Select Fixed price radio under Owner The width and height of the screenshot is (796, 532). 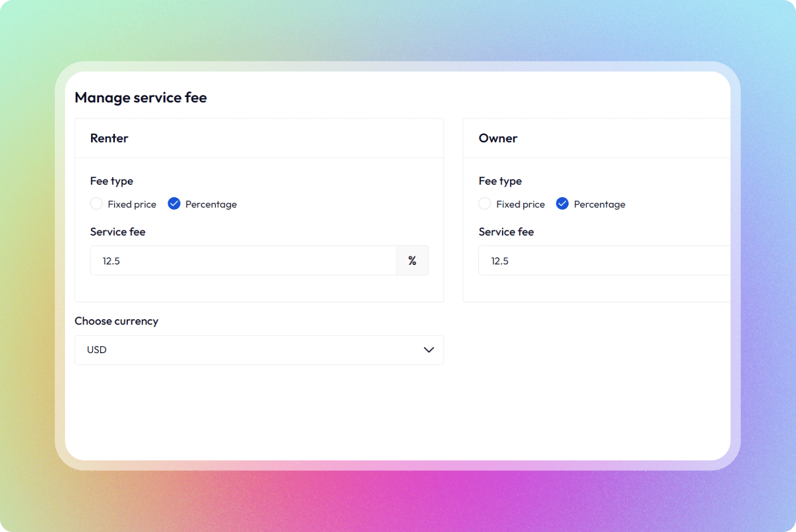(485, 204)
